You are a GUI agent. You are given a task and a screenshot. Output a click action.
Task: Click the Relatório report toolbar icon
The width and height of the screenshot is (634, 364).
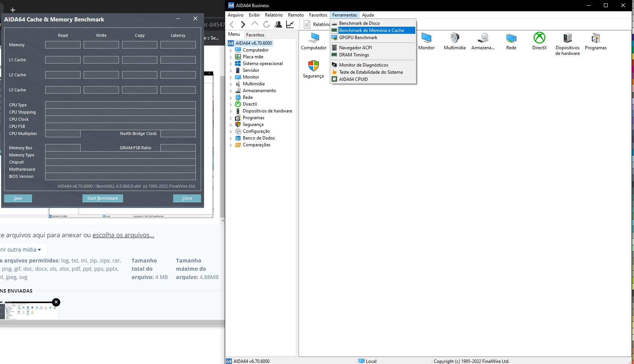[x=307, y=24]
